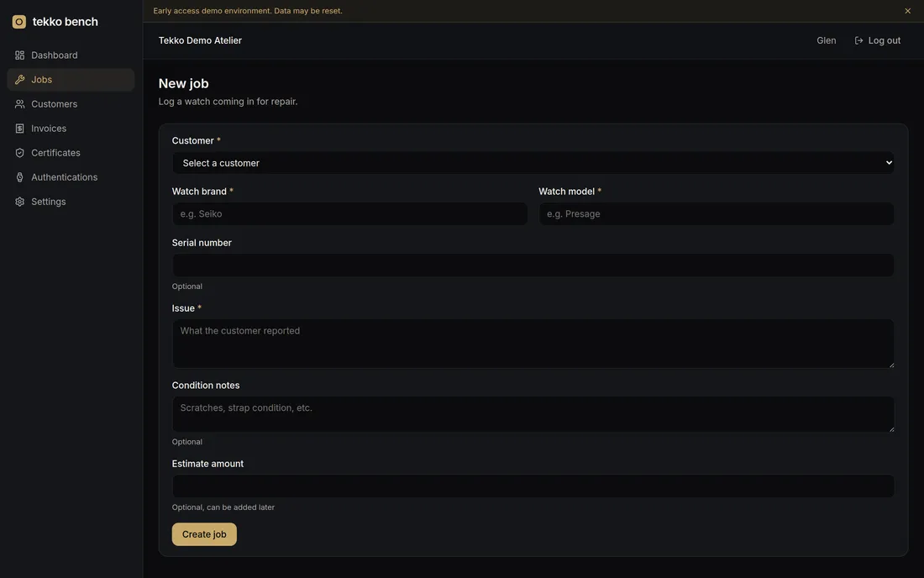Click the Glen user name link
Screen dimensions: 924x578
[x=827, y=40]
